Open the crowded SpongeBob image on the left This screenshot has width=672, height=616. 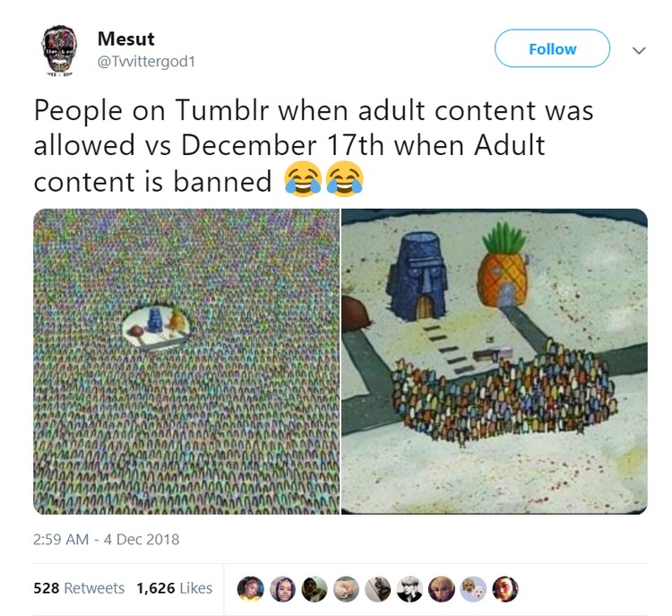[186, 361]
